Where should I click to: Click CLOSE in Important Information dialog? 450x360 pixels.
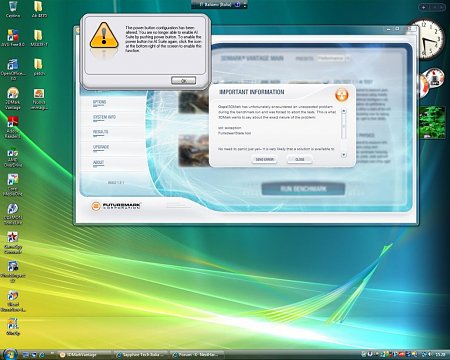300,159
